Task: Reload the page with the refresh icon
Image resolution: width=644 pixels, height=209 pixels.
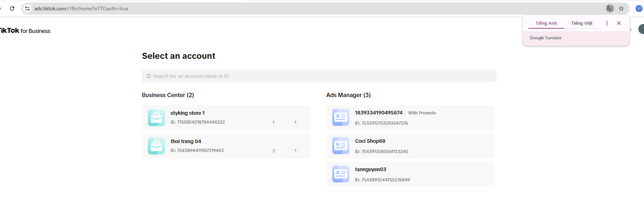Action: pyautogui.click(x=12, y=9)
